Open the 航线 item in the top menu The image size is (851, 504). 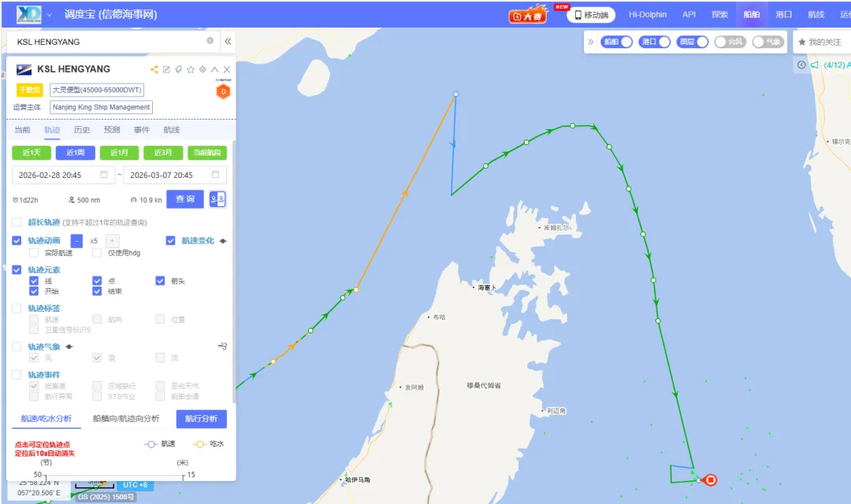click(816, 15)
